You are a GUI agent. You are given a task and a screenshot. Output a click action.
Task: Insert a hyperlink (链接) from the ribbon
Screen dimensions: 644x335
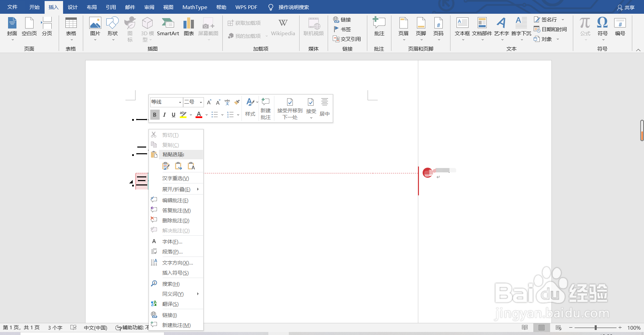coord(342,20)
